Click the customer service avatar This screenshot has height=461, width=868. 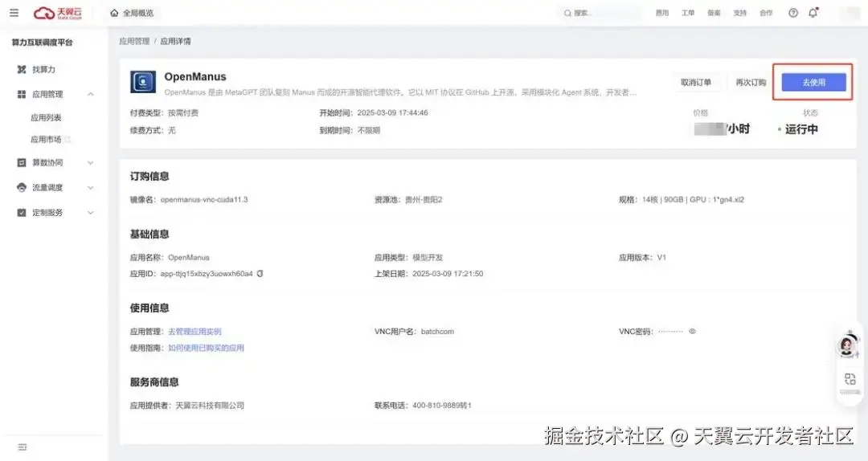[x=847, y=345]
